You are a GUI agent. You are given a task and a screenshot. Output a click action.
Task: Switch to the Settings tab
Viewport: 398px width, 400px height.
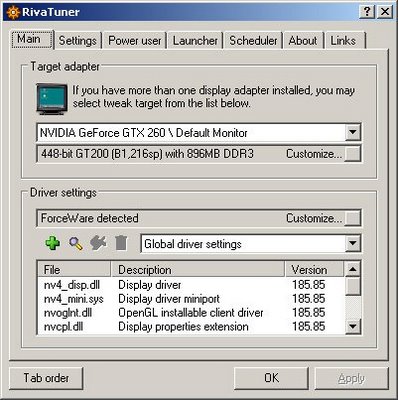[x=77, y=41]
